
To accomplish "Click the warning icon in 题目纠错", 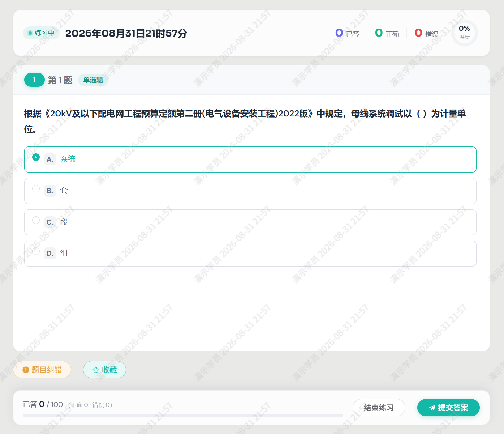I will tap(26, 370).
